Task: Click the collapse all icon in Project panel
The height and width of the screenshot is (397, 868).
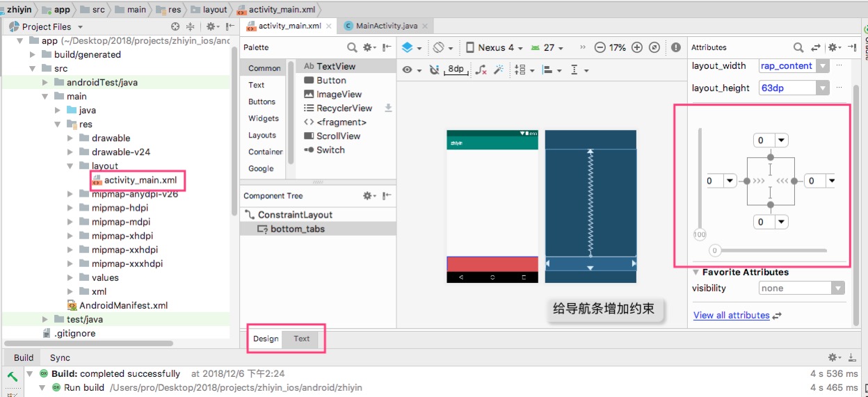Action: click(191, 26)
